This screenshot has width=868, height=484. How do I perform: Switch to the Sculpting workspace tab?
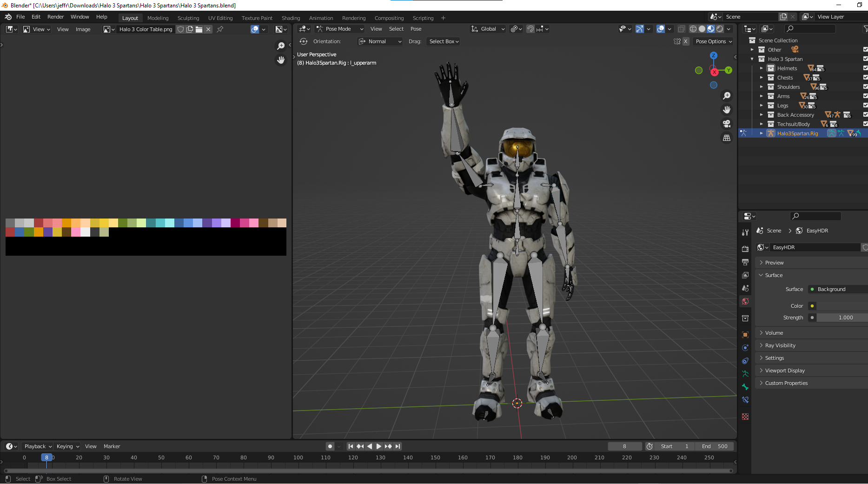[x=188, y=18]
